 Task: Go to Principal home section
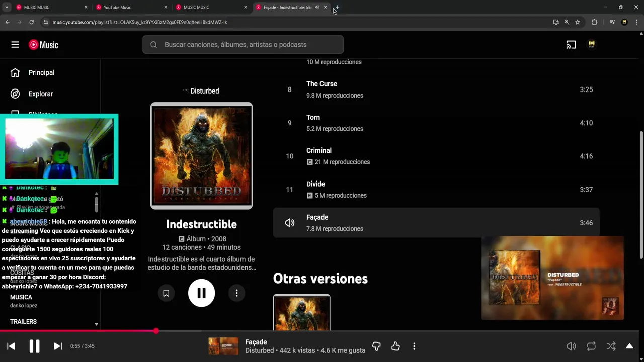(x=41, y=73)
